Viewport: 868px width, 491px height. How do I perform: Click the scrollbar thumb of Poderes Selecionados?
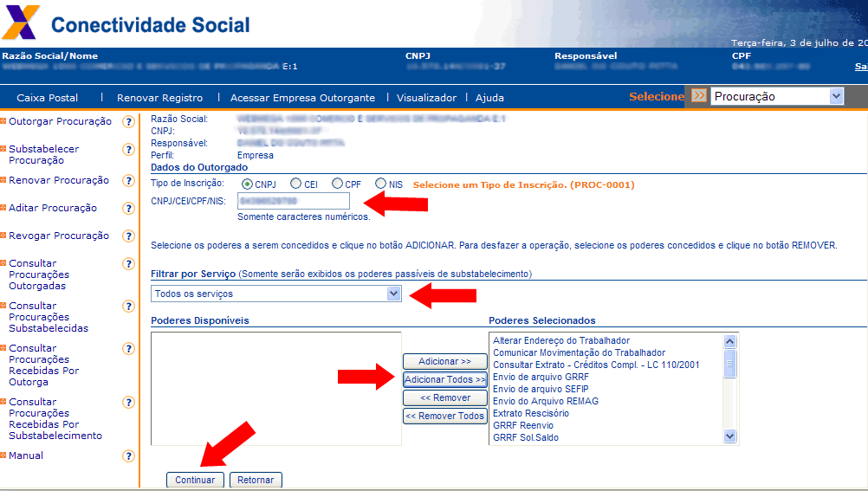point(729,363)
